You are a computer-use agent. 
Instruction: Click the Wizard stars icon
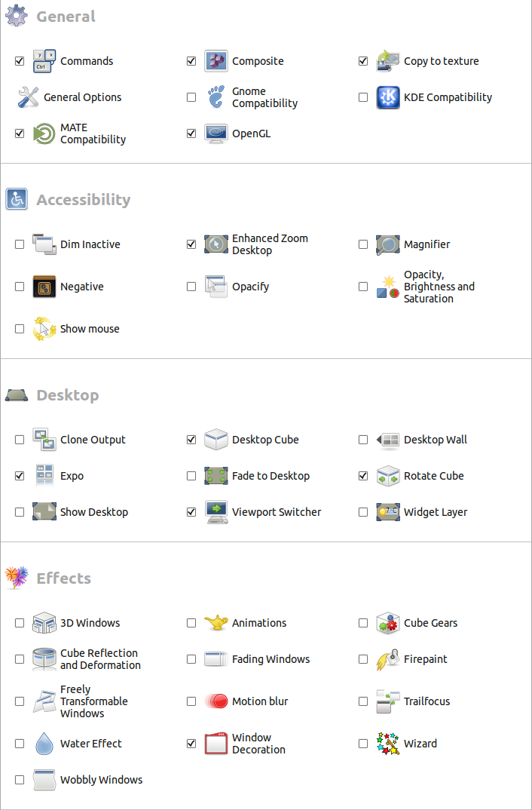pyautogui.click(x=387, y=744)
